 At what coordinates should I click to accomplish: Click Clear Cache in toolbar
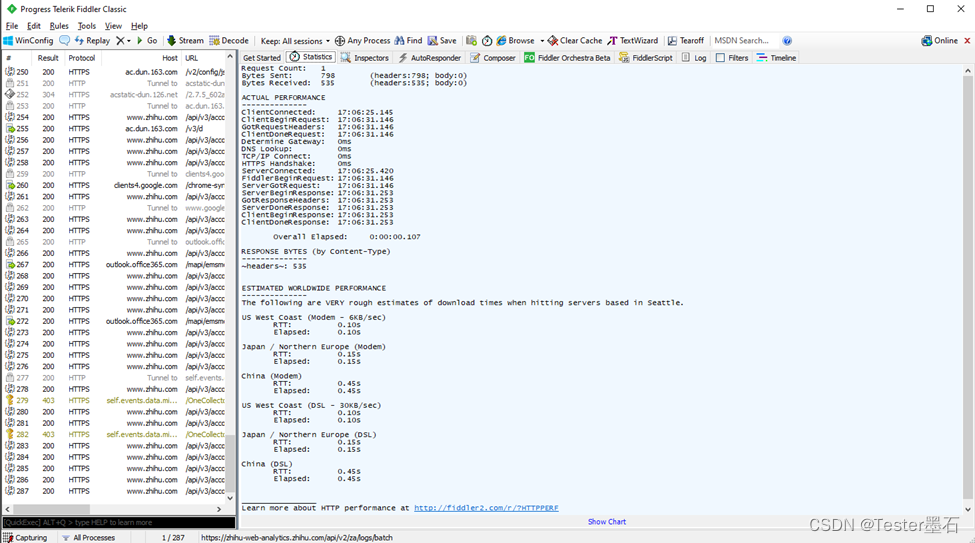point(575,40)
